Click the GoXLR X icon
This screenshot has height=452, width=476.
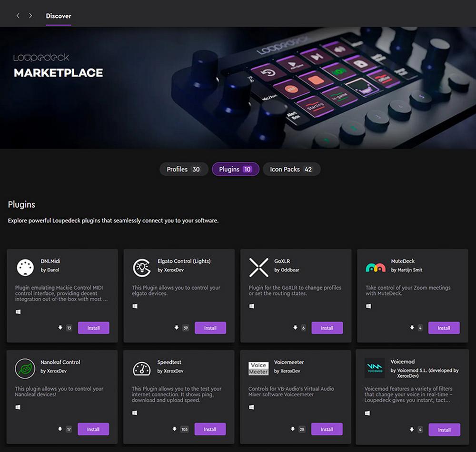point(258,267)
